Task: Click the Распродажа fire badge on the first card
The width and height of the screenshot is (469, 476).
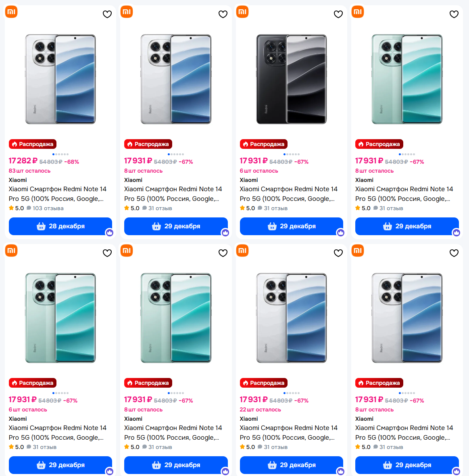Action: coord(33,144)
